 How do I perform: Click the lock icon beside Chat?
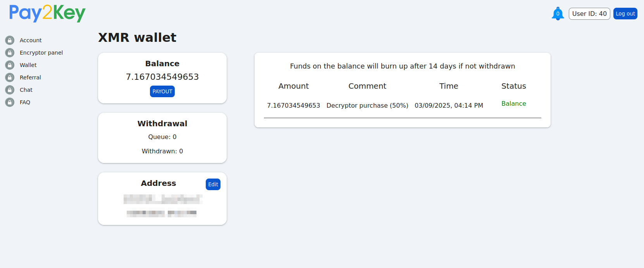point(10,90)
